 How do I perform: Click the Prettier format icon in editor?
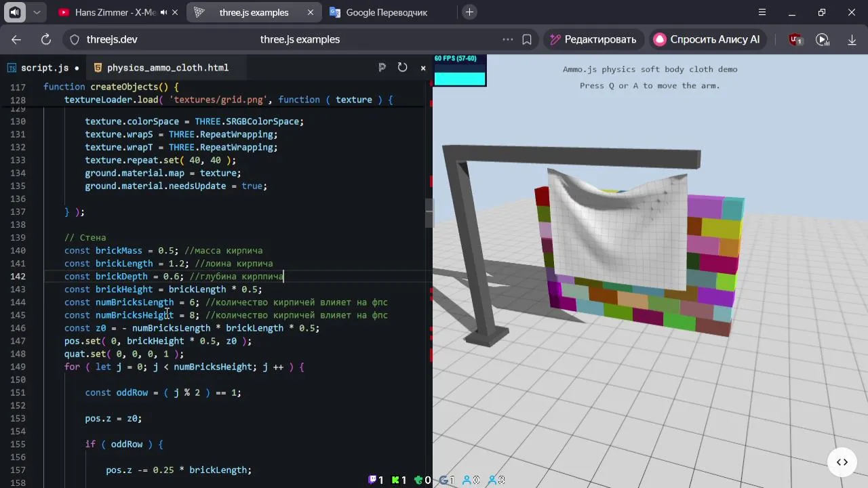382,67
